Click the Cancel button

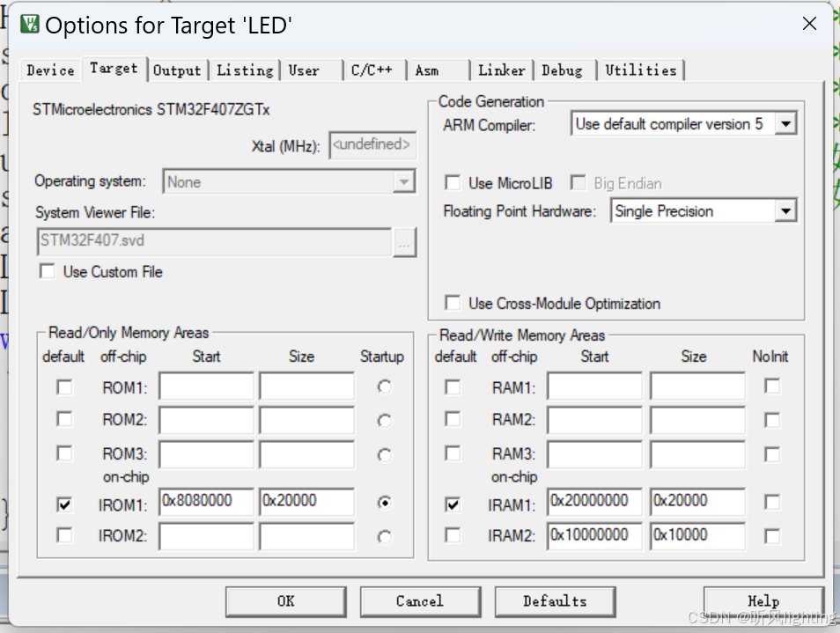[420, 601]
